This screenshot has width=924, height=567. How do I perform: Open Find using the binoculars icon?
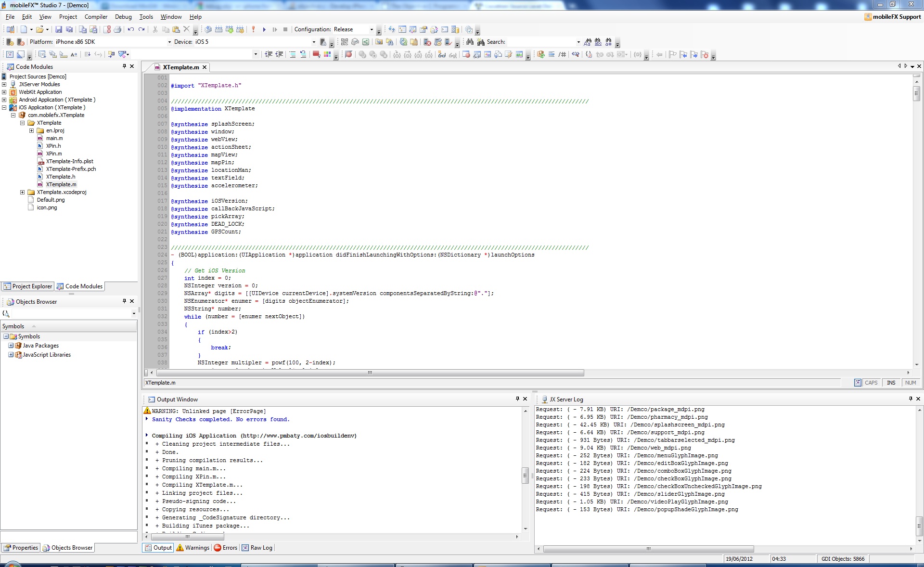pos(470,42)
